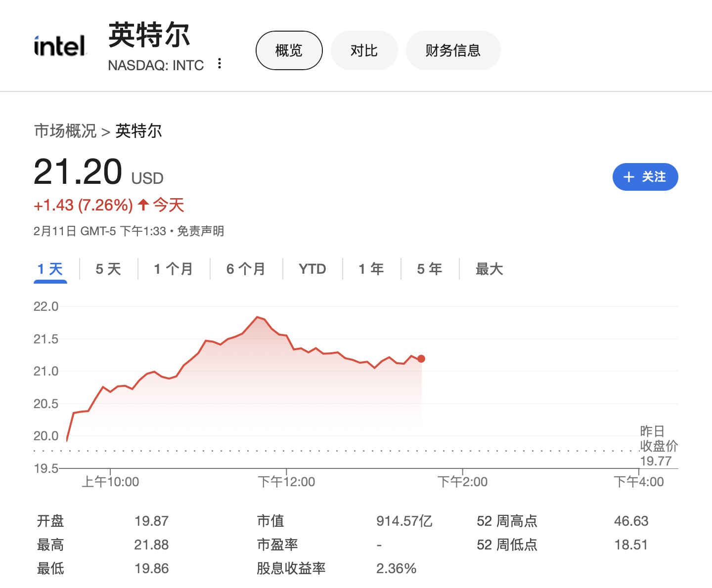The height and width of the screenshot is (588, 712).
Task: Select the YTD time range
Action: [x=312, y=269]
